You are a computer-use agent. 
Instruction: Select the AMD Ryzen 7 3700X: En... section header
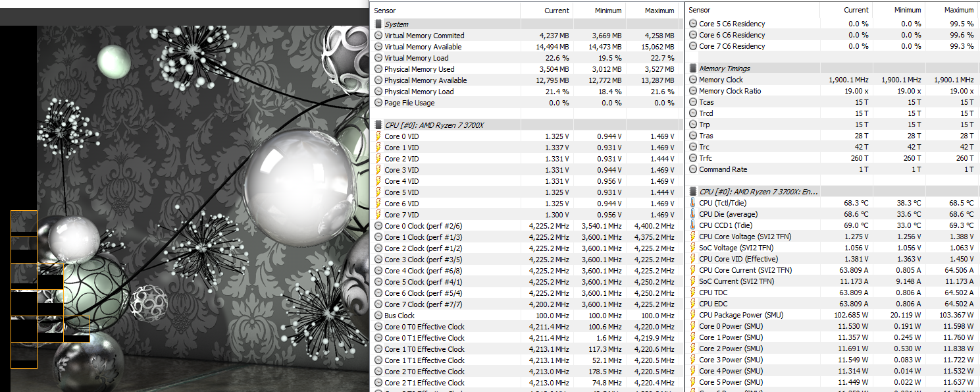click(833, 192)
